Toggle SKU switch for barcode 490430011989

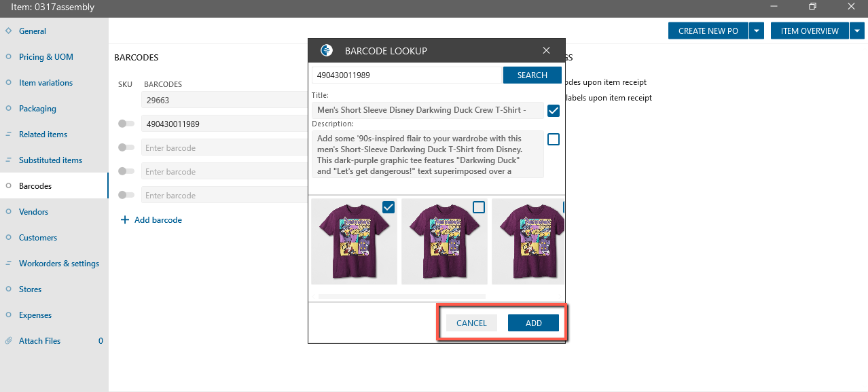point(126,124)
